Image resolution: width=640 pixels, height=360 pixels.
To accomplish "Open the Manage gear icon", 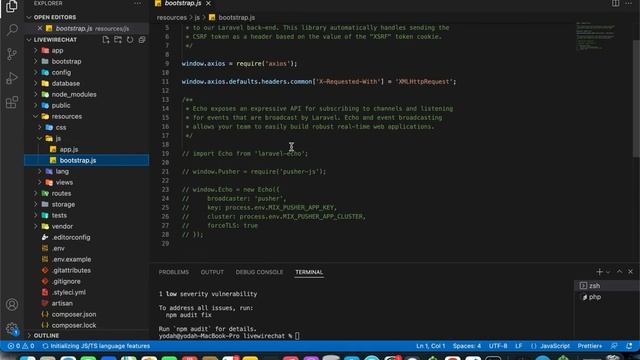I will [12, 328].
